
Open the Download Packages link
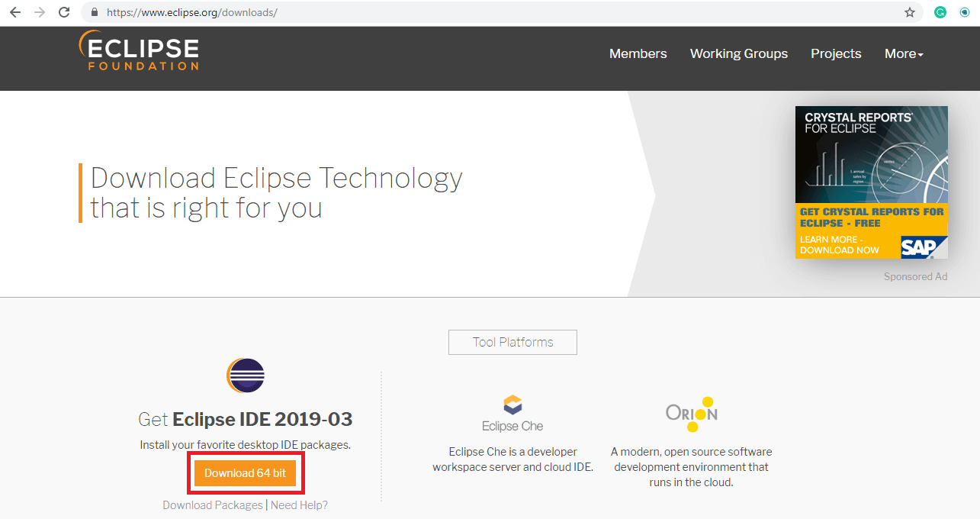[x=213, y=505]
